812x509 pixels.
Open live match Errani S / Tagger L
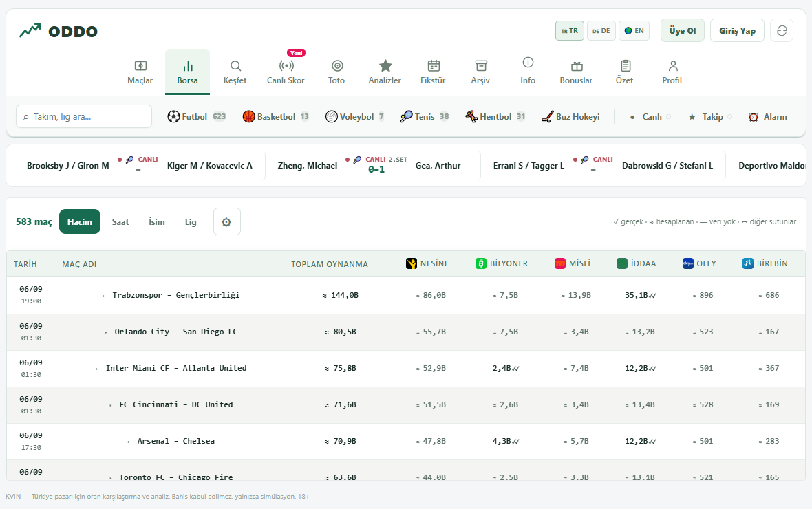coord(603,166)
